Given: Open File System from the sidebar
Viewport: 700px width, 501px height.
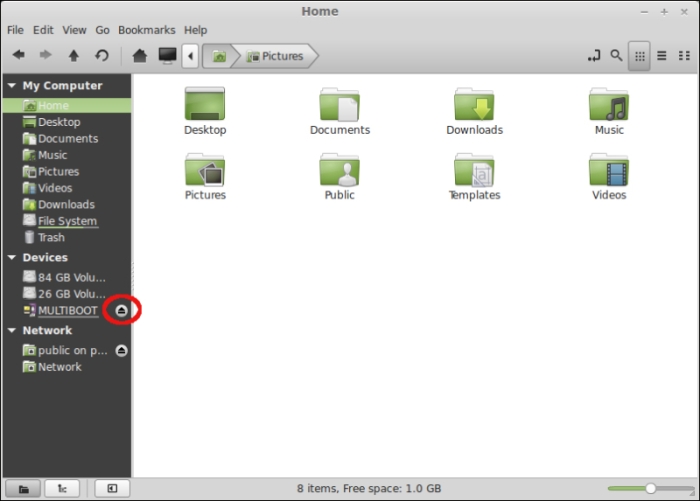Looking at the screenshot, I should tap(67, 221).
